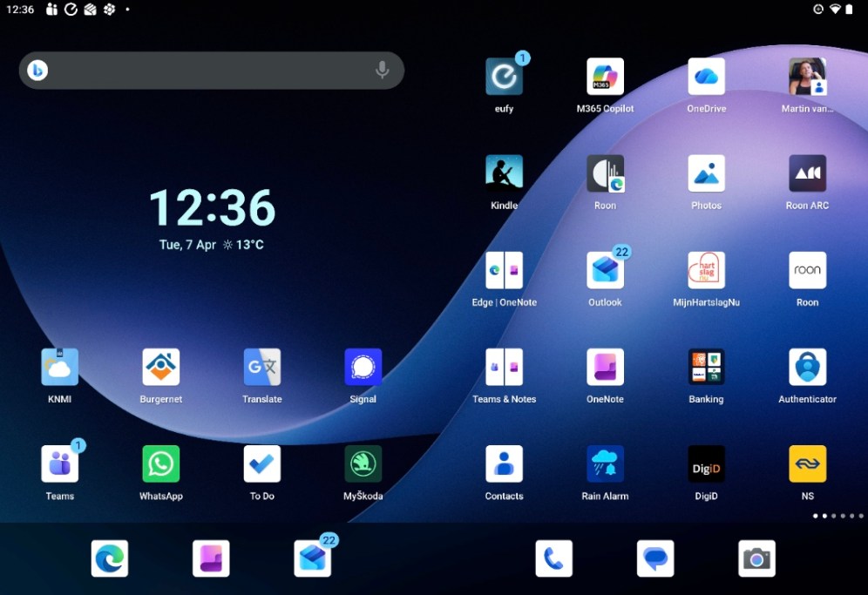Tap the microphone voice search icon
868x595 pixels.
coord(382,71)
